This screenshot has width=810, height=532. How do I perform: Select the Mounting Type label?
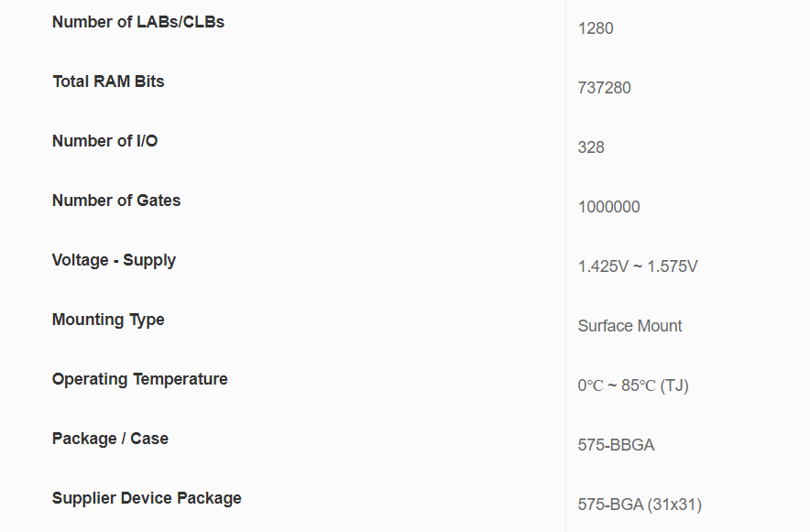coord(108,320)
